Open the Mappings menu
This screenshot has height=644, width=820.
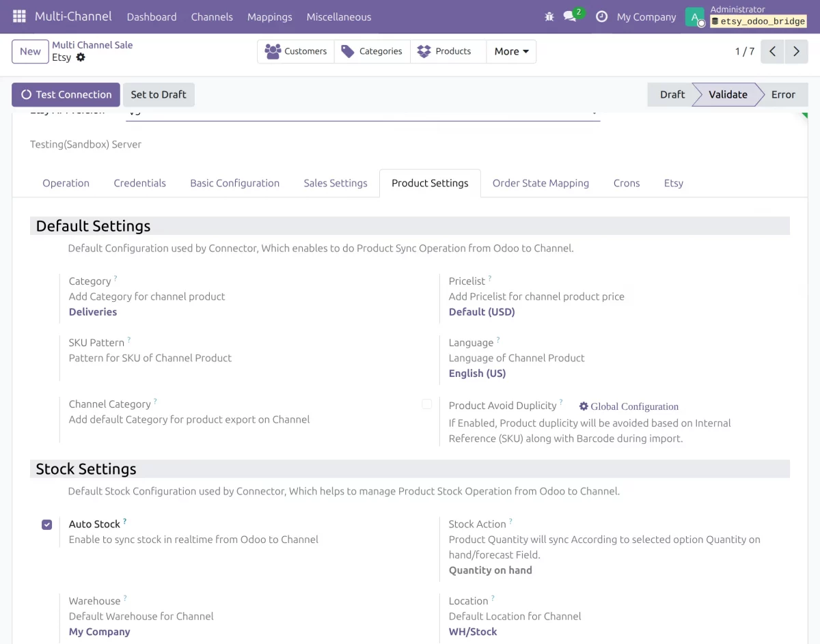click(x=270, y=16)
